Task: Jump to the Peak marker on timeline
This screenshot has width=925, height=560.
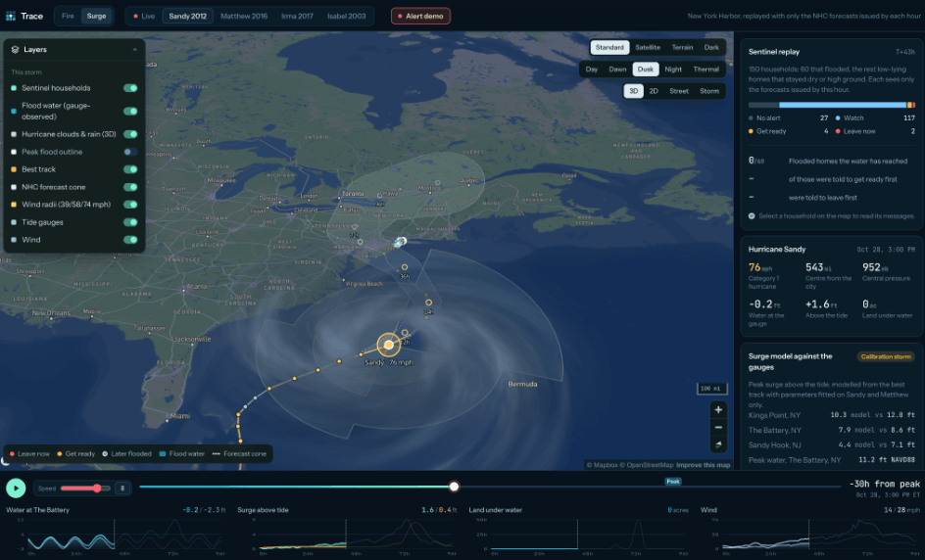Action: coord(673,482)
